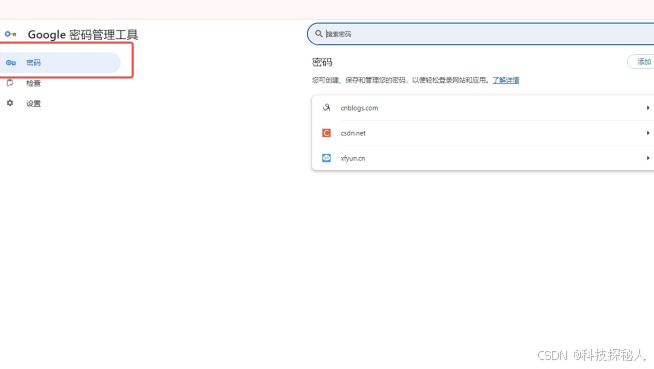
Task: Open the 了解详情 learn more link
Action: pos(506,80)
